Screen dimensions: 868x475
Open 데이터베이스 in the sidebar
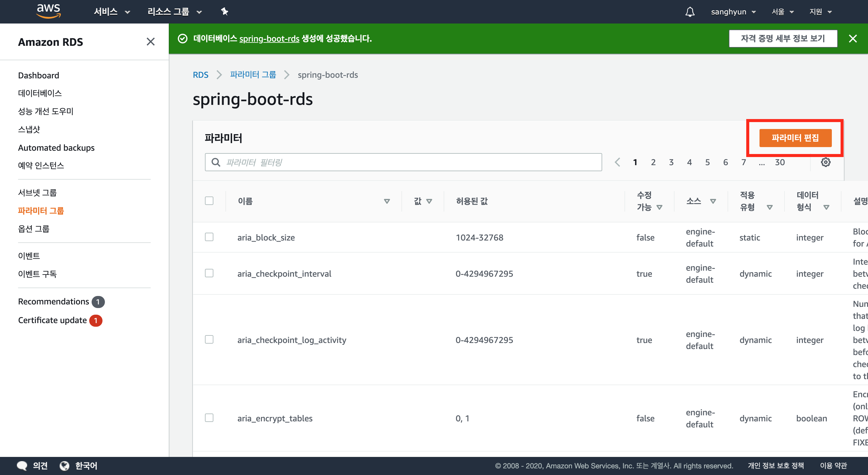(x=40, y=93)
